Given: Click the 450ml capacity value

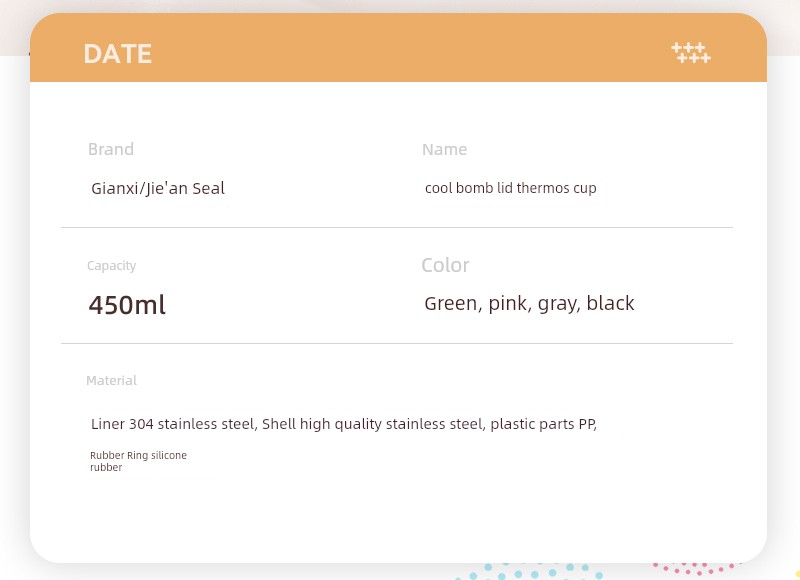Looking at the screenshot, I should tap(127, 305).
